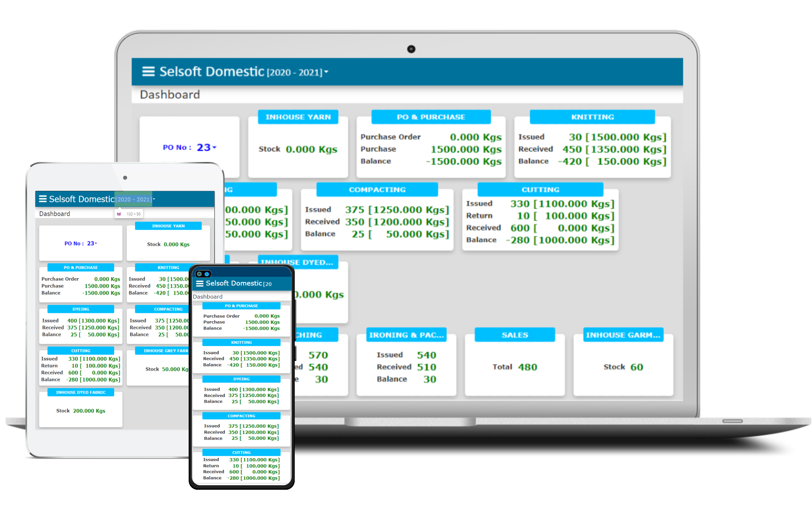Image resolution: width=812 pixels, height=509 pixels.
Task: Open the hamburger menu on the laptop dashboard
Action: 148,71
